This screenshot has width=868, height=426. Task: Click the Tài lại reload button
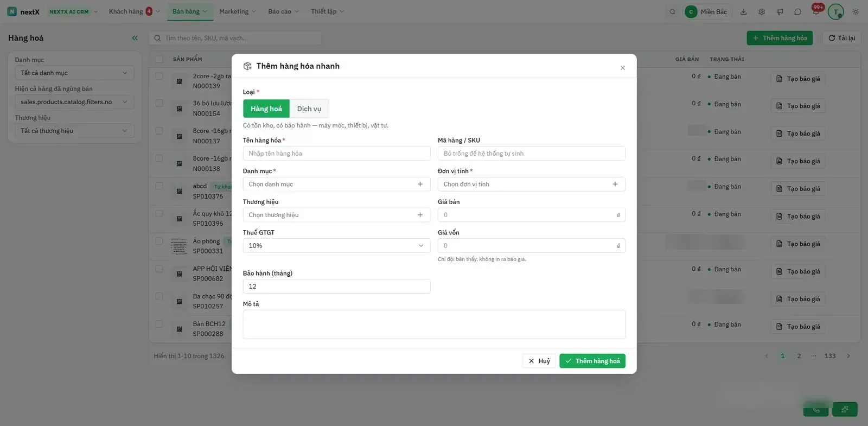click(842, 38)
